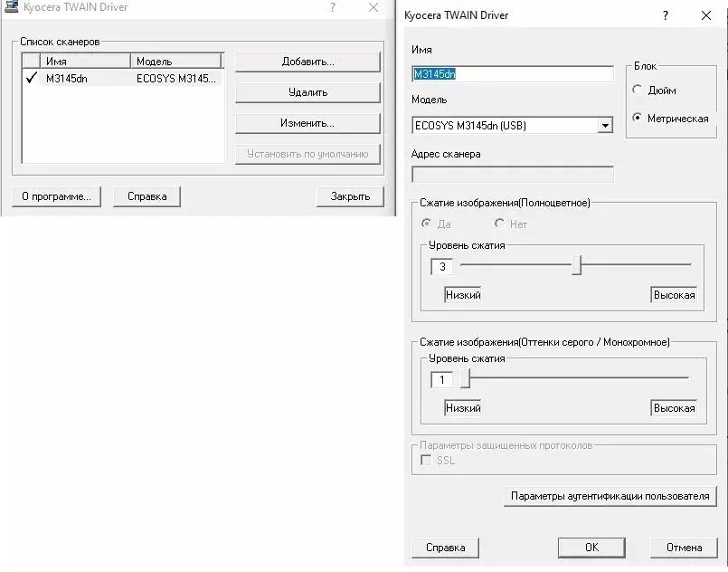Click the Добавить... button
Image resolution: width=728 pixels, height=572 pixels.
[307, 62]
